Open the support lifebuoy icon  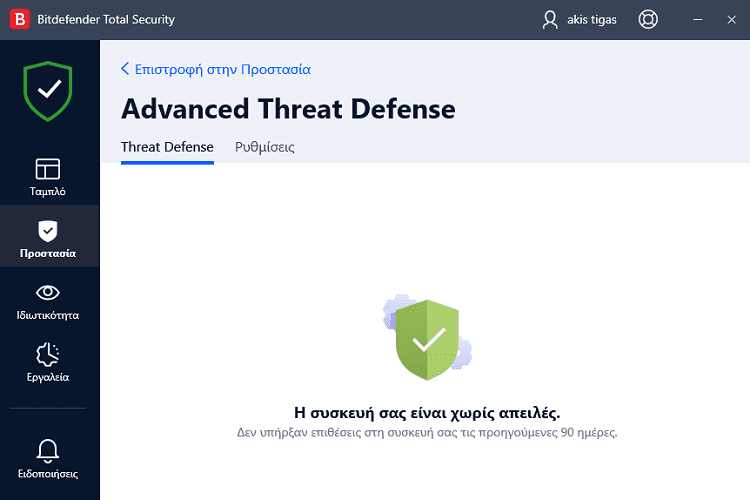coord(648,20)
